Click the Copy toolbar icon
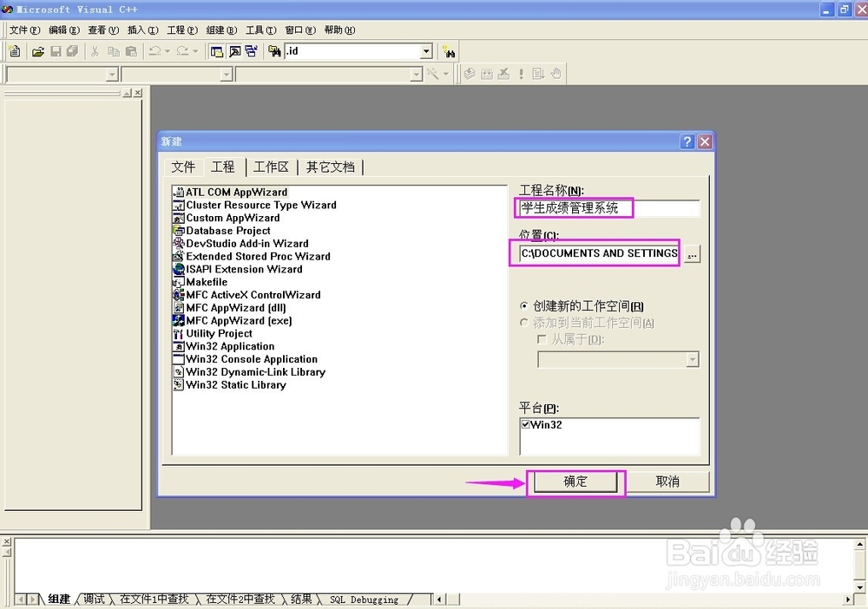 click(x=114, y=51)
